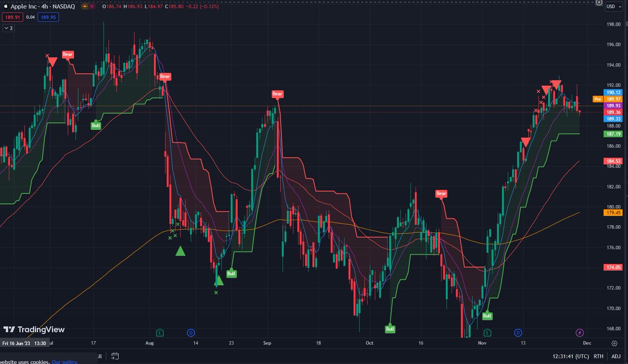Expand the collapsed indicators legend showing 2
This screenshot has height=364, width=628.
pos(8,28)
